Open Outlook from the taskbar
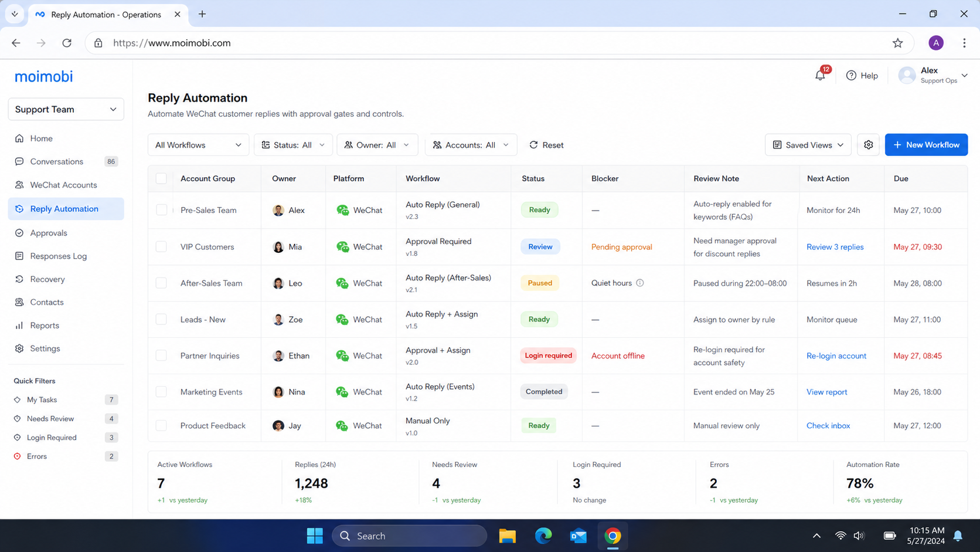This screenshot has height=552, width=980. point(579,536)
